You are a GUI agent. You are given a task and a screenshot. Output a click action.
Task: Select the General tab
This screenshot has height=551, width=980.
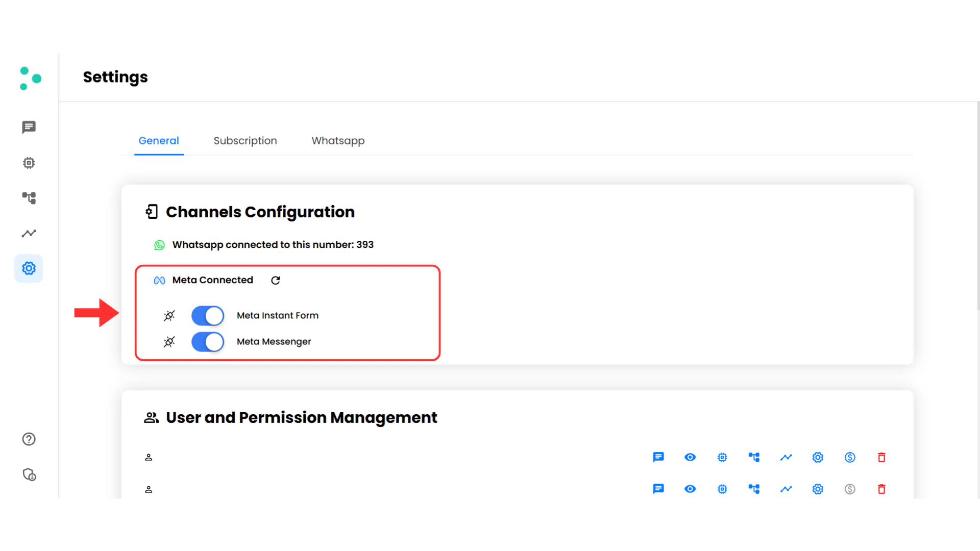pyautogui.click(x=159, y=140)
